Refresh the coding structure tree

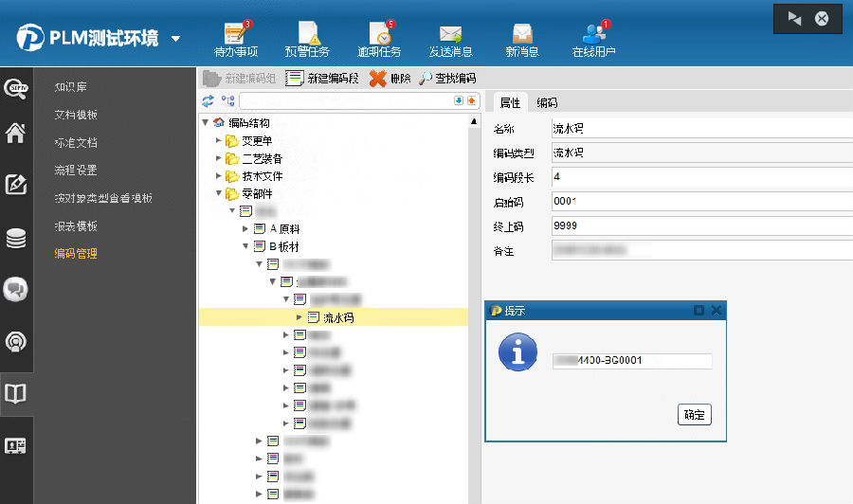coord(208,101)
